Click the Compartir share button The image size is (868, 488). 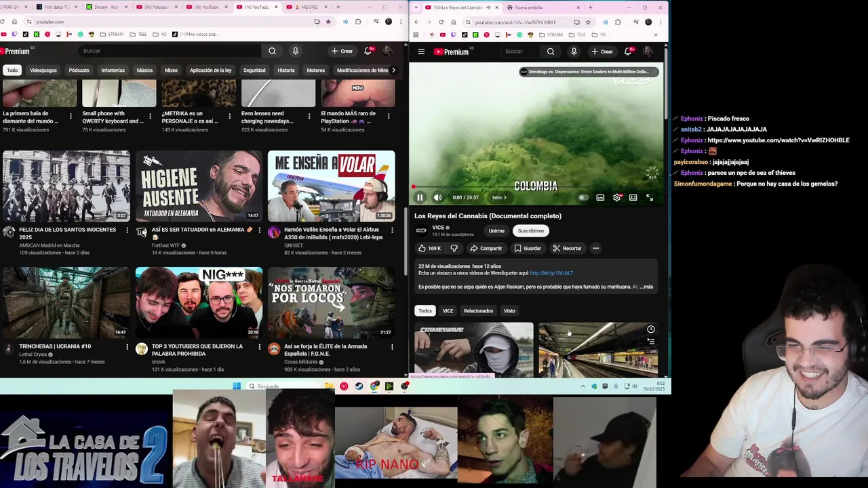(486, 248)
